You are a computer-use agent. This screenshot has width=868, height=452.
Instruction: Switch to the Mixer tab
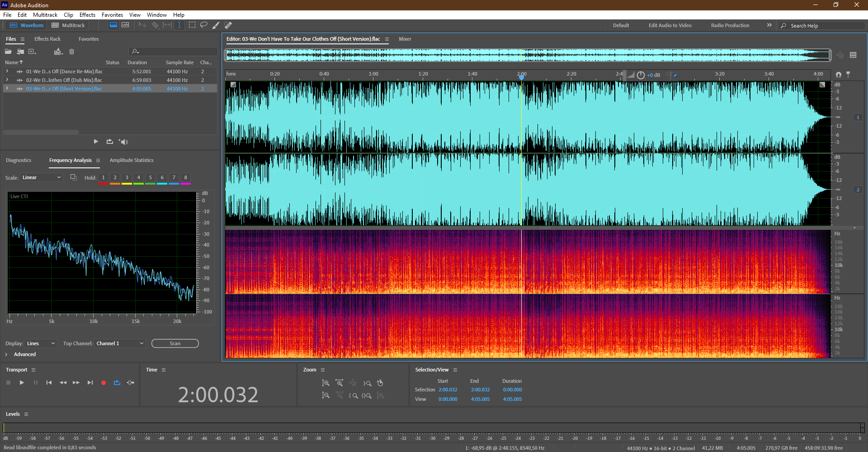405,39
